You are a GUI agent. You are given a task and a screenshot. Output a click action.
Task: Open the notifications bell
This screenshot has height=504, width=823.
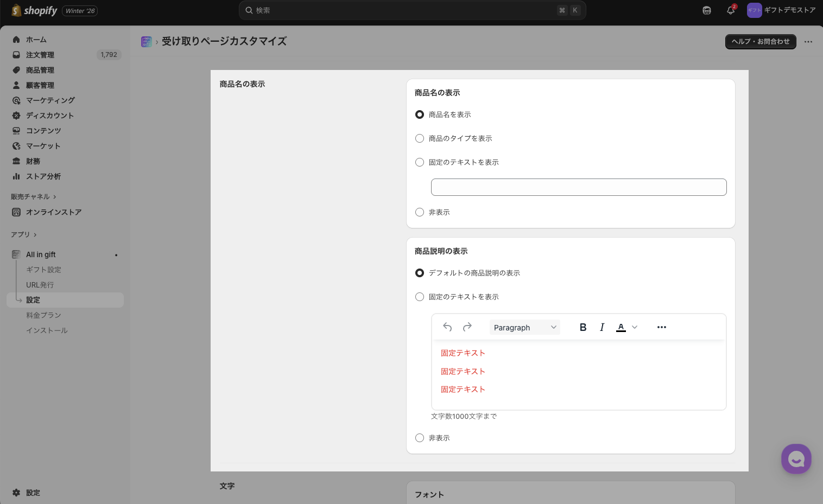click(x=731, y=10)
